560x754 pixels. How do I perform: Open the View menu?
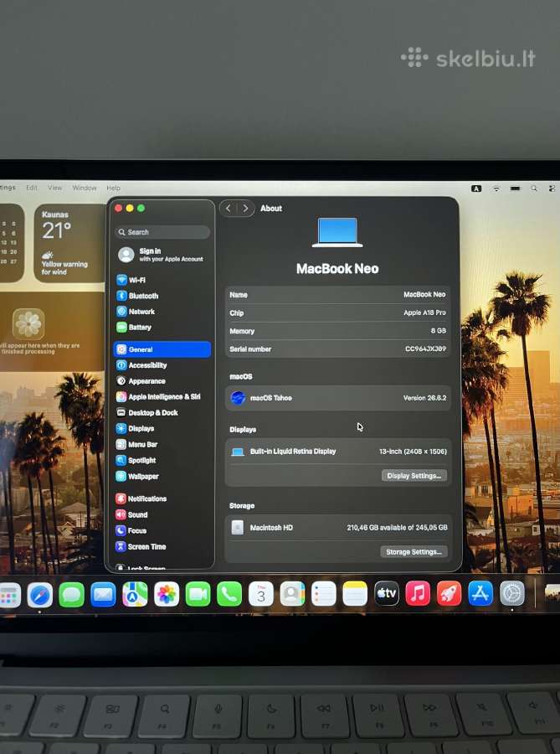click(54, 188)
